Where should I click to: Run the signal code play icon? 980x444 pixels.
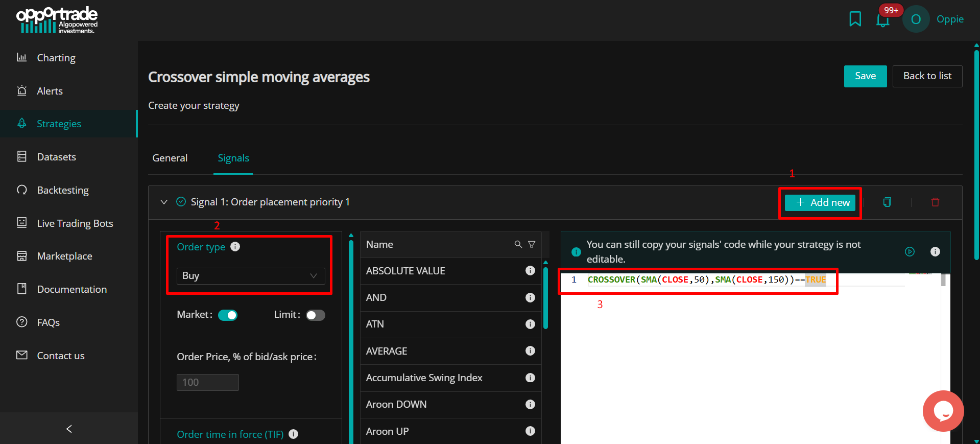click(x=910, y=251)
